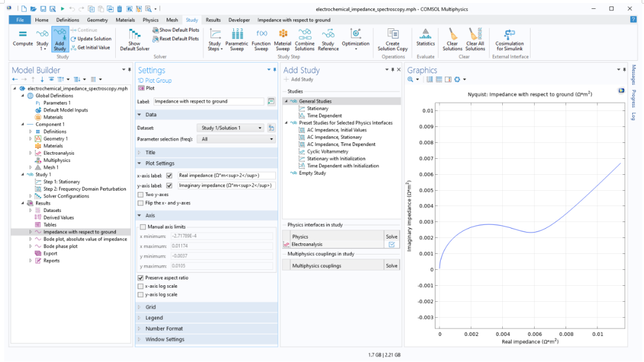Add a Parametric Sweep
The height and width of the screenshot is (362, 644).
pyautogui.click(x=237, y=40)
